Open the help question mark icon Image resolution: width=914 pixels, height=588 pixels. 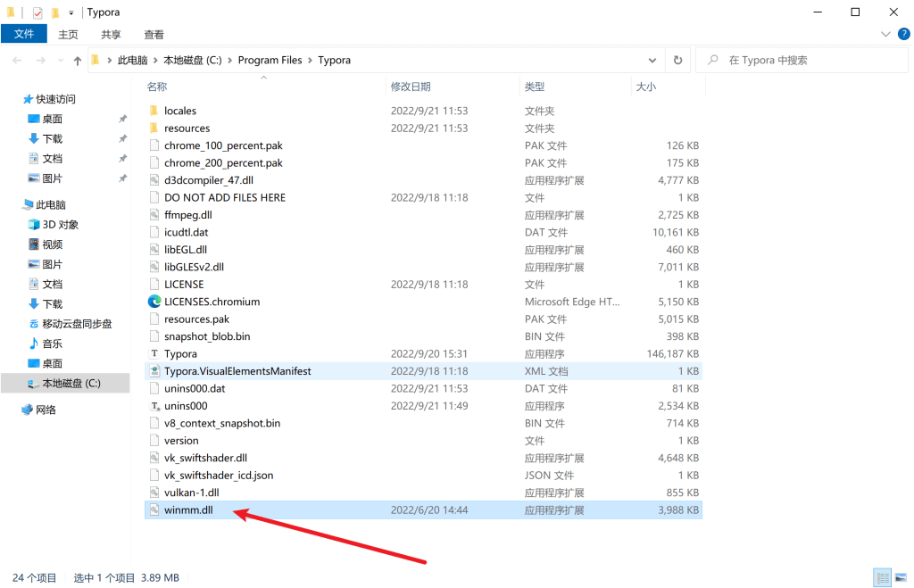(x=902, y=34)
